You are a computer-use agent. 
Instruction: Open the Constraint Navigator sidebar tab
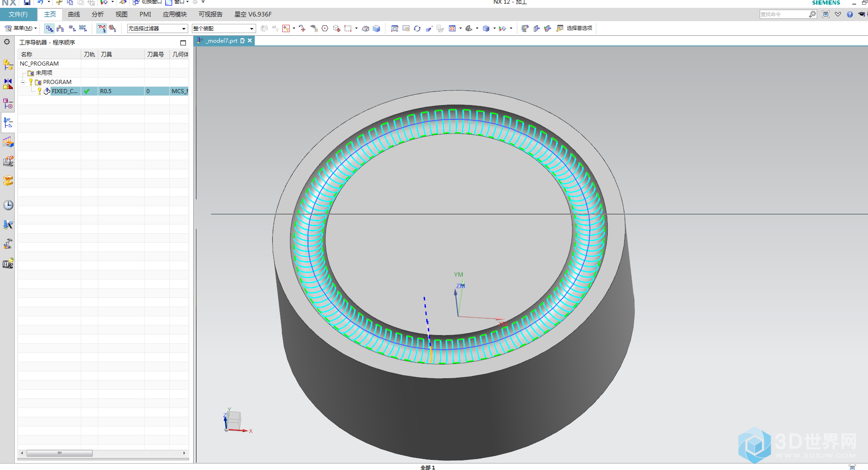point(8,84)
